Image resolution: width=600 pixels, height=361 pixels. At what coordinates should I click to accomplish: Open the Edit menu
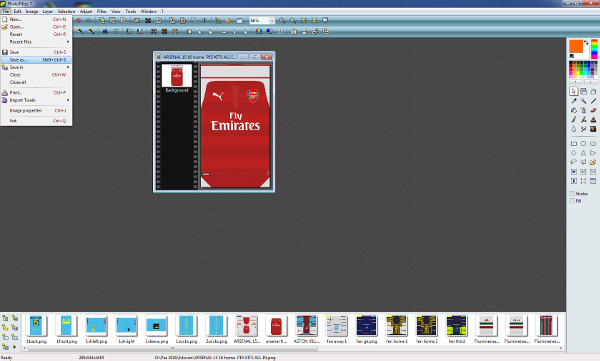point(17,11)
